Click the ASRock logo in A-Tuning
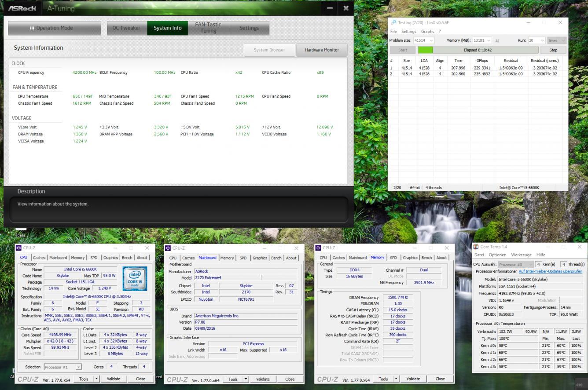 pos(22,8)
